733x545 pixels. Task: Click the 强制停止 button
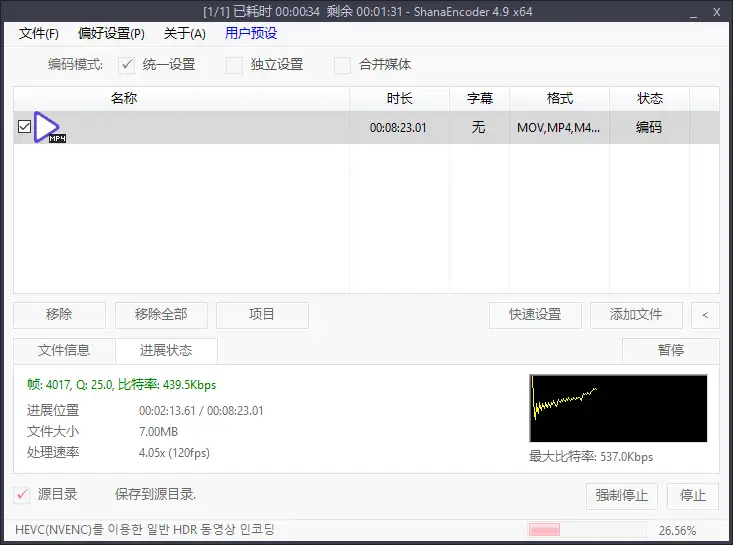622,495
